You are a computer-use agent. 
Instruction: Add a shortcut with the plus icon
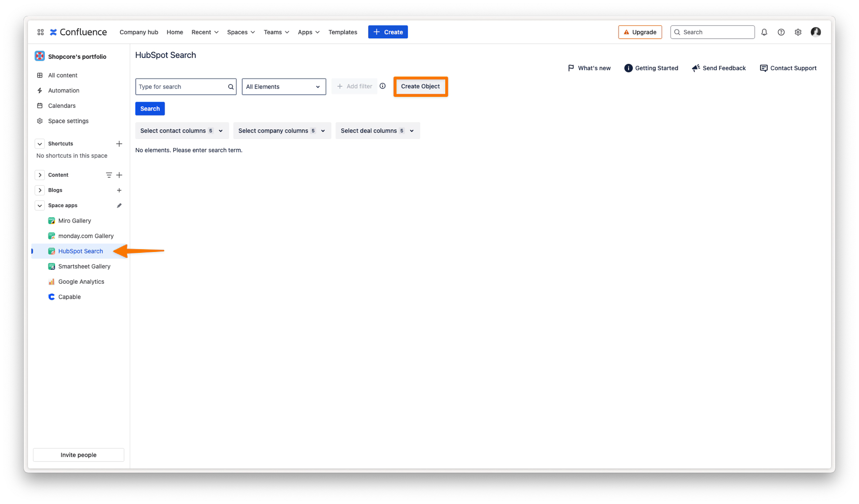(x=119, y=144)
